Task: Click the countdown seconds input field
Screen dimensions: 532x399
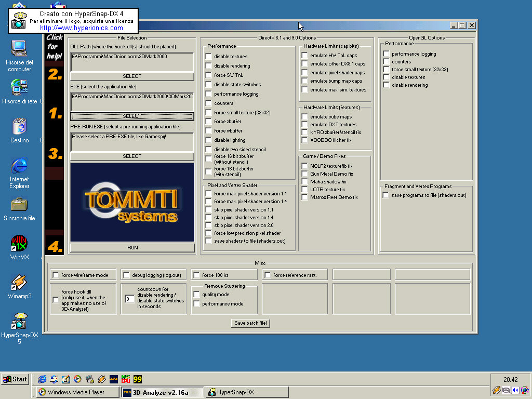Action: [129, 299]
